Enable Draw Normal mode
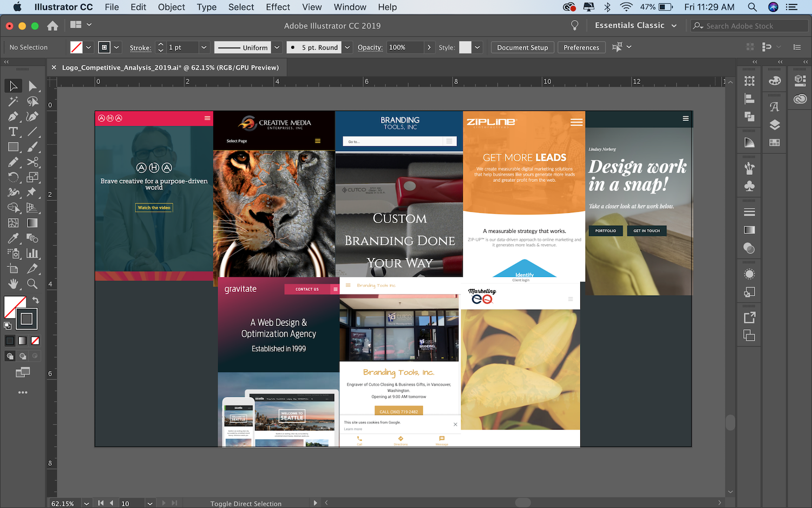The image size is (812, 508). point(10,356)
